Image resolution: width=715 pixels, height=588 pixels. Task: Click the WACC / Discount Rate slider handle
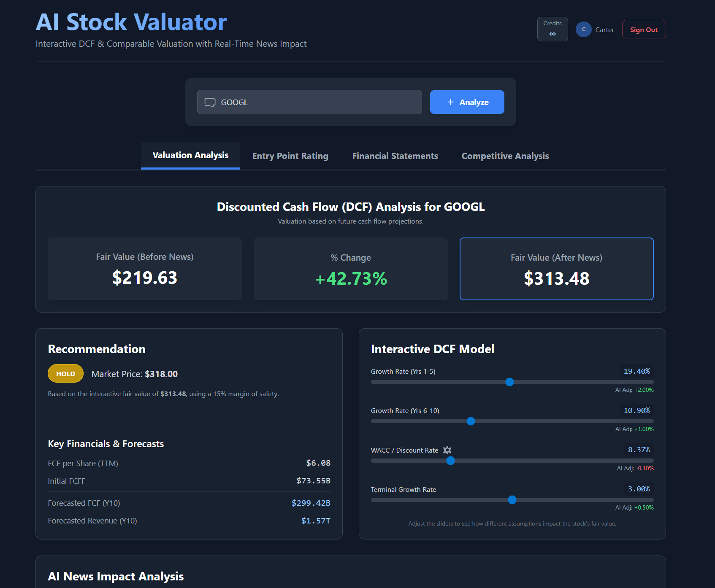pos(450,461)
